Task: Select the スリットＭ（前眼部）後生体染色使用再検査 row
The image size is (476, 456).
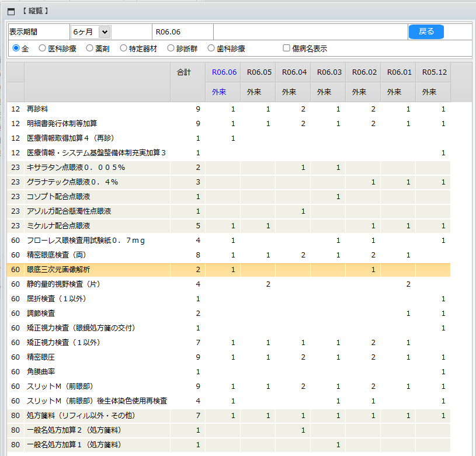Action: click(228, 401)
